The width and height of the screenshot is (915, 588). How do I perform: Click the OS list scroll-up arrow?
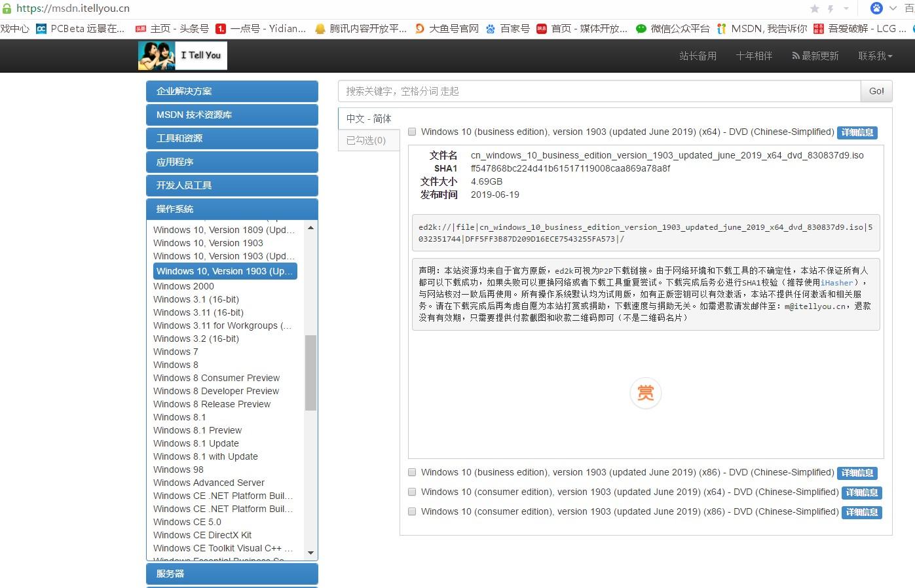point(310,228)
